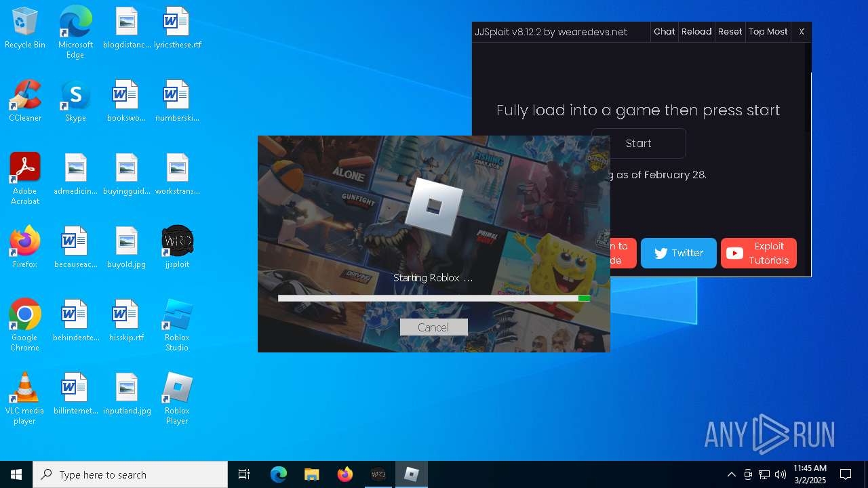Open Task View on the taskbar

click(x=244, y=474)
